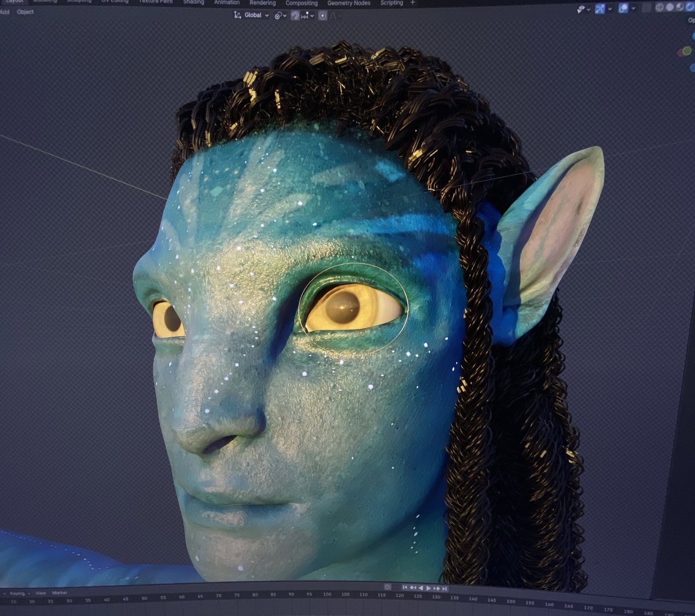Open the timeline View menu

click(41, 593)
